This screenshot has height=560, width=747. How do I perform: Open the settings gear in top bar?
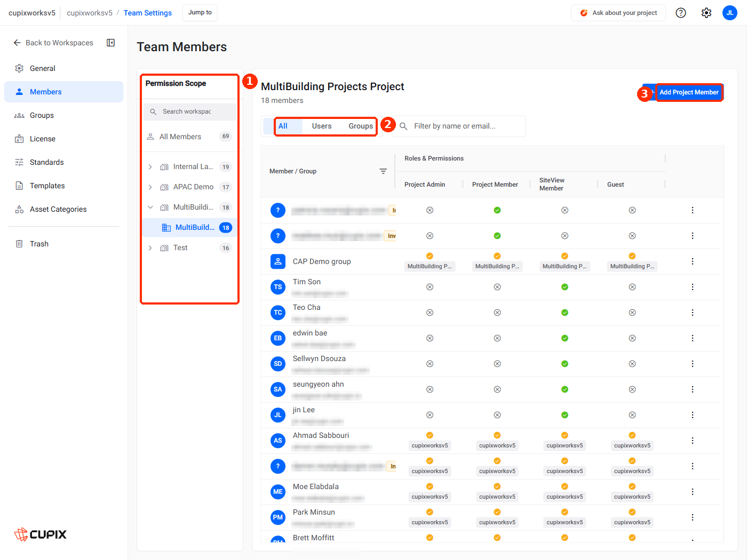(x=706, y=13)
